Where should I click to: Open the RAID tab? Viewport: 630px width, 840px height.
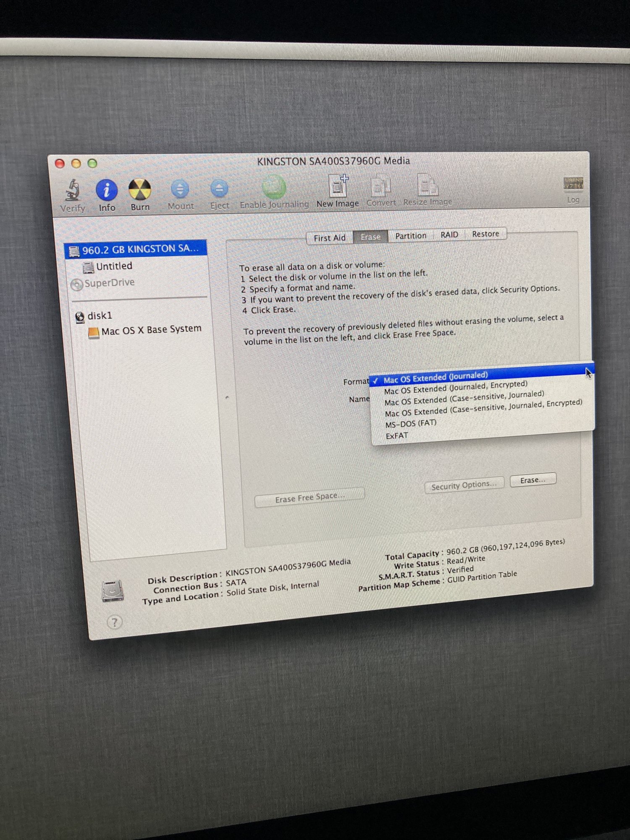pyautogui.click(x=449, y=234)
